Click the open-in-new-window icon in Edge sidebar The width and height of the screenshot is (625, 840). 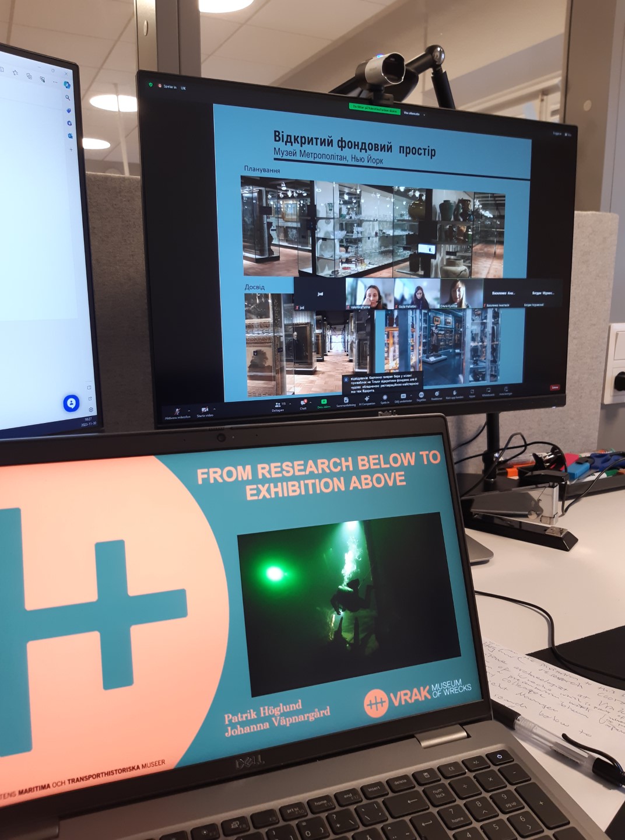point(90,398)
